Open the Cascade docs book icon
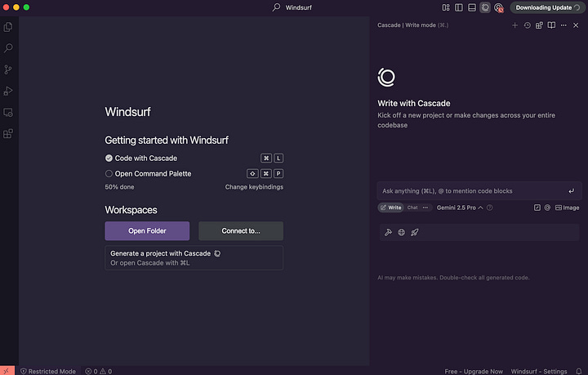The width and height of the screenshot is (588, 375). 551,25
